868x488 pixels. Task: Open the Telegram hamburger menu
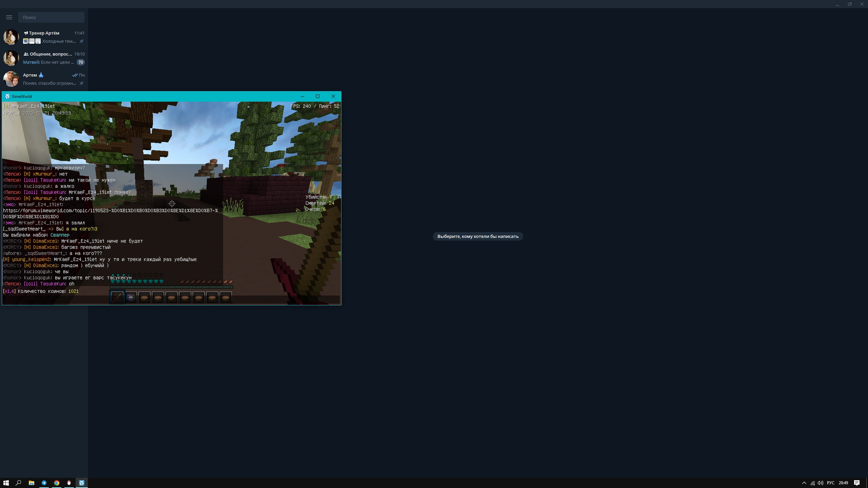coord(9,17)
